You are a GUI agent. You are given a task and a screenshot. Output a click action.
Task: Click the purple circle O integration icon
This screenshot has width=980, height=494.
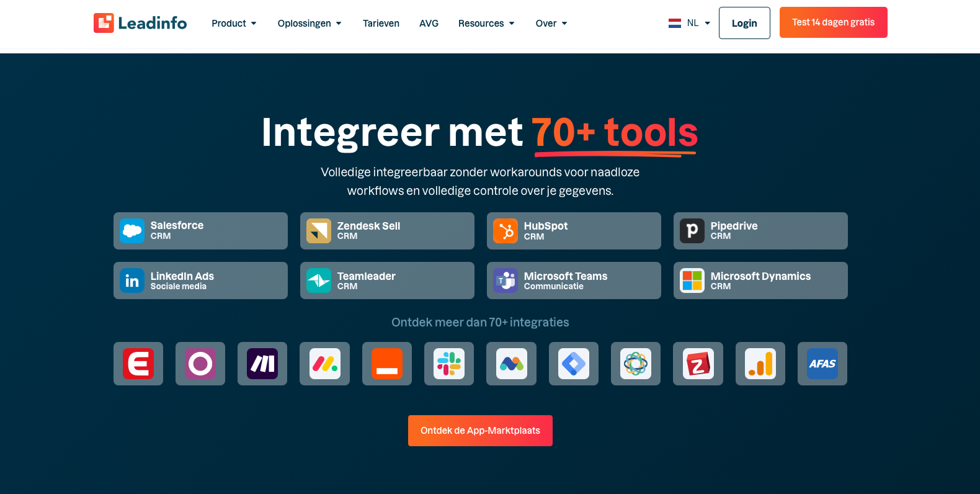(x=200, y=364)
